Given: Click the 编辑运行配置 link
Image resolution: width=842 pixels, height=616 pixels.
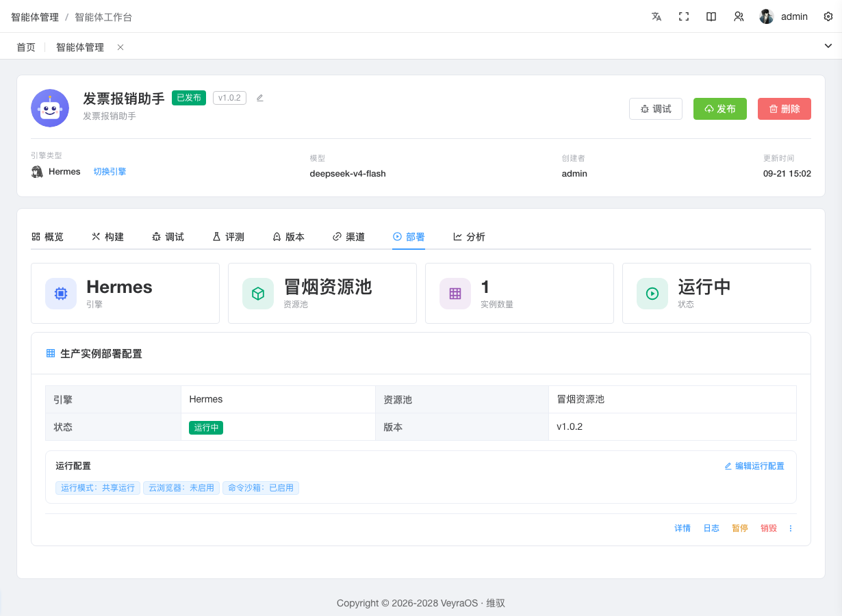Looking at the screenshot, I should [x=754, y=466].
